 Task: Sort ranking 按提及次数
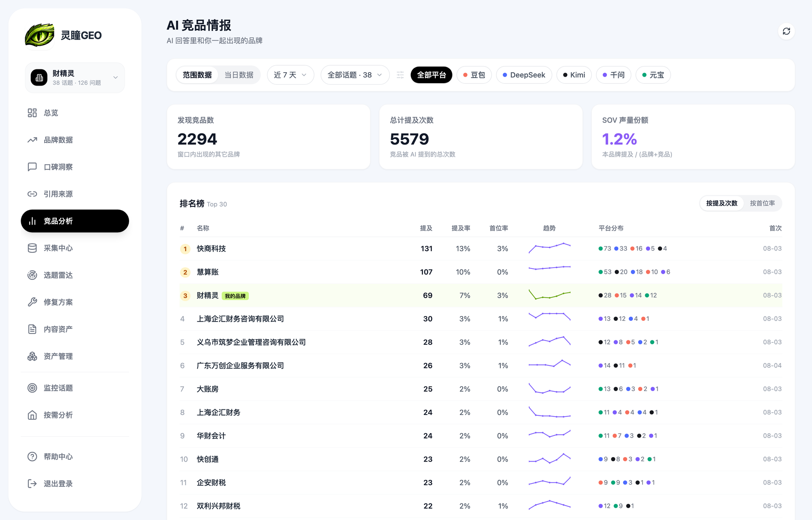[721, 203]
